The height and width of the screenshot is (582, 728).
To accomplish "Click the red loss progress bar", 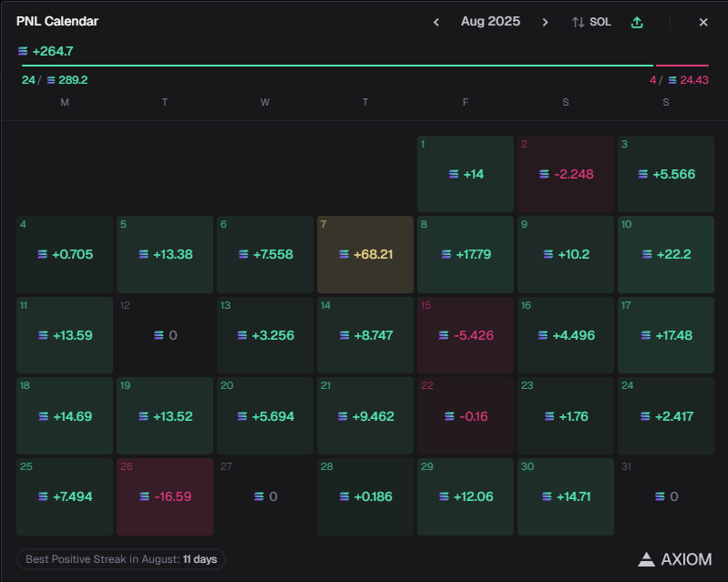I will pyautogui.click(x=682, y=66).
